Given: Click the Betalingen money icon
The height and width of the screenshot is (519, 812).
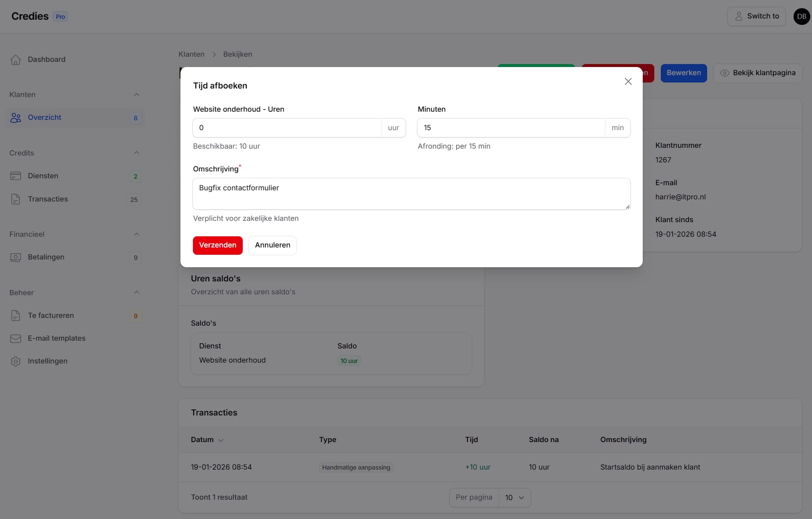Looking at the screenshot, I should point(15,257).
